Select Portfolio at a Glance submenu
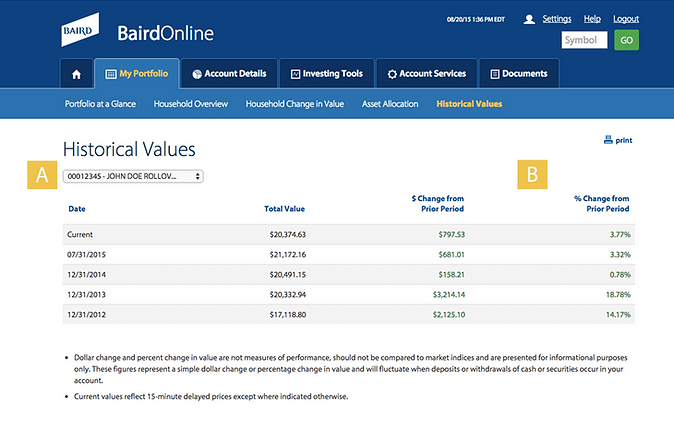The height and width of the screenshot is (439, 674). pyautogui.click(x=100, y=104)
